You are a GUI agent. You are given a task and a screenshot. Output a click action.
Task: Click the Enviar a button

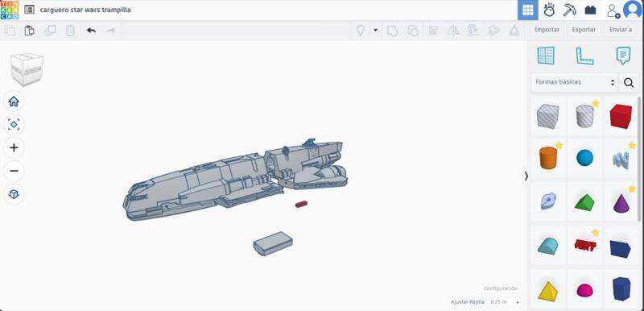[621, 30]
